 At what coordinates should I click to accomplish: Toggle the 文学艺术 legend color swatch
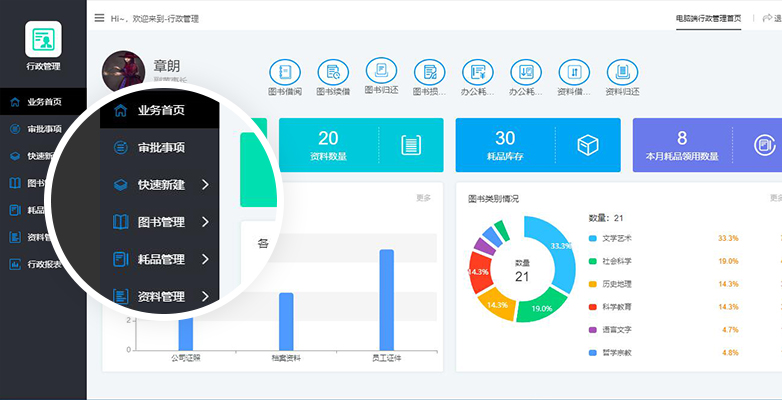point(592,238)
